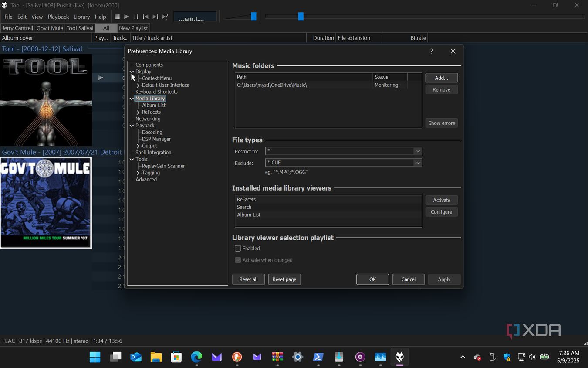Select ReFacets in installed viewers list
Viewport: 588px width, 368px height.
tap(328, 199)
